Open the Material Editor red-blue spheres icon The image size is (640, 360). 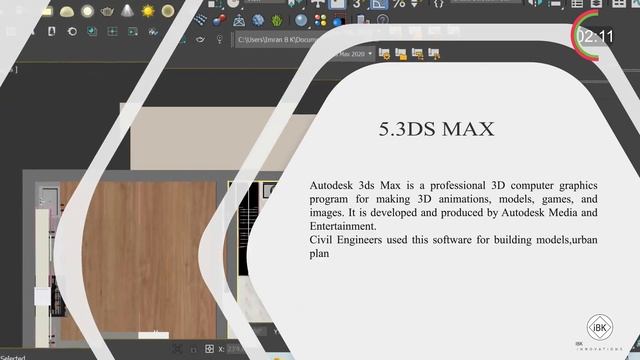[x=219, y=19]
